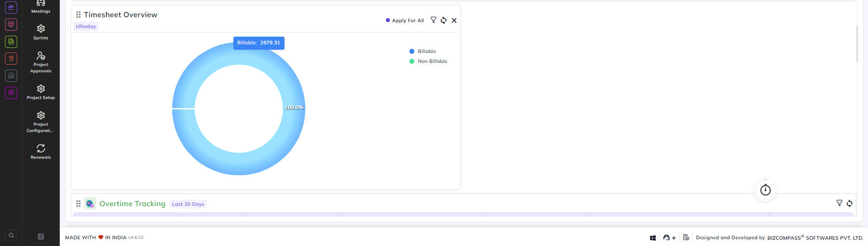Click the version v4.6.22 text
The height and width of the screenshot is (246, 868).
136,237
